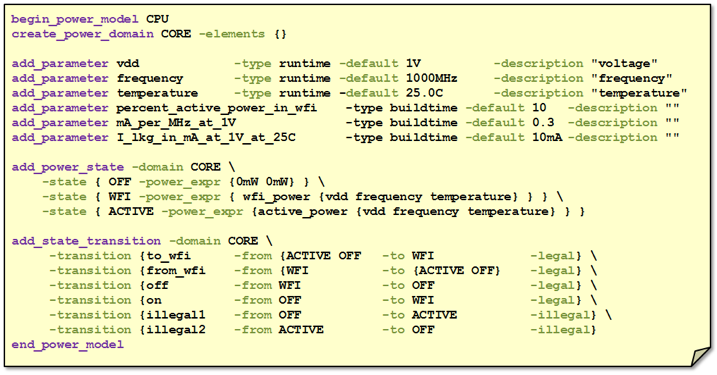Click the add_power_state command
The height and width of the screenshot is (375, 717).
pos(68,167)
